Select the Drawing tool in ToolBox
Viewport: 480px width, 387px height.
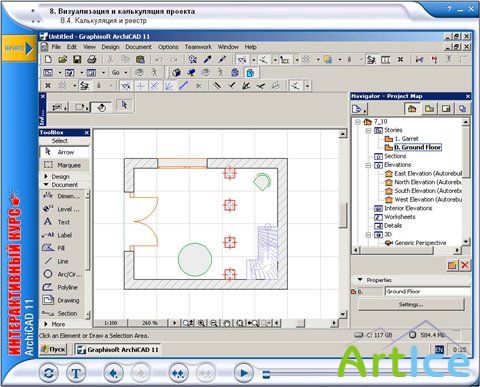[63, 300]
